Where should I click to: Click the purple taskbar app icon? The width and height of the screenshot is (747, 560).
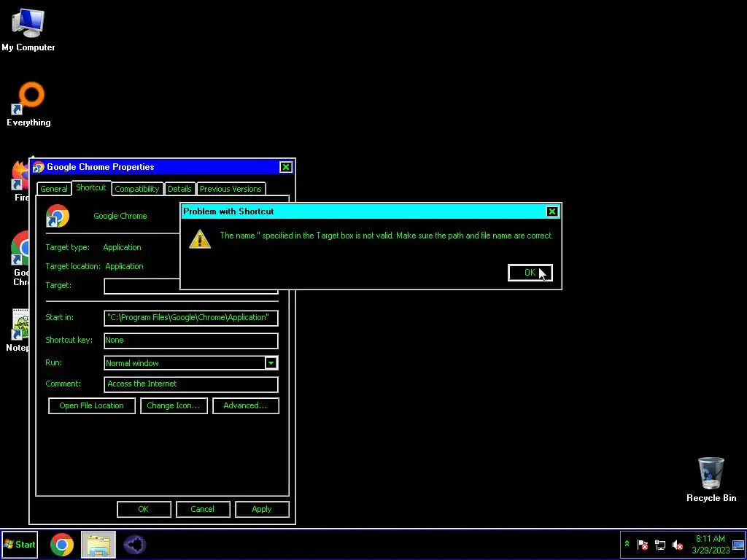[x=134, y=545]
